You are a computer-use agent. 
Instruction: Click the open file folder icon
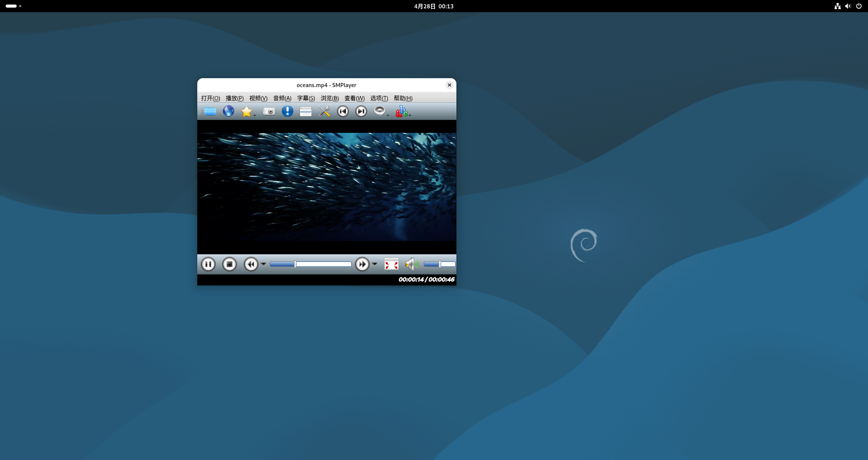point(210,111)
